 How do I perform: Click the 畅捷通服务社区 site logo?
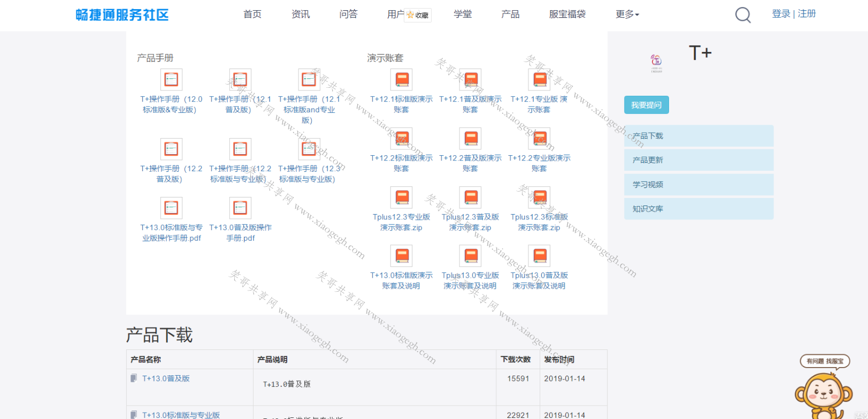coord(122,15)
